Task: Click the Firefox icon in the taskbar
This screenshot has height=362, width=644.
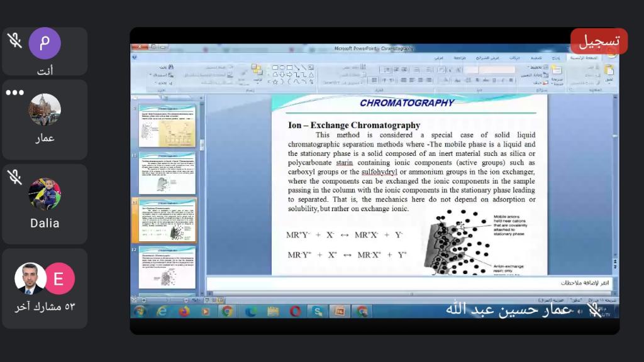Action: coord(184,311)
